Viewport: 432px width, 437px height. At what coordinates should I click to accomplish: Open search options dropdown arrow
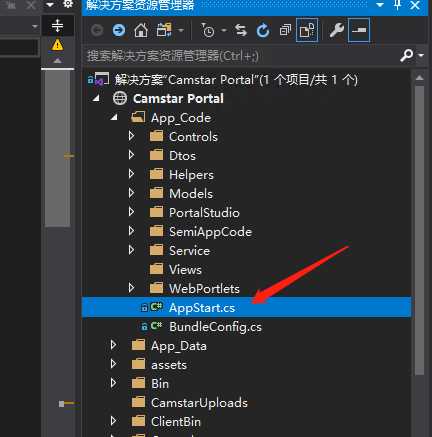[421, 55]
